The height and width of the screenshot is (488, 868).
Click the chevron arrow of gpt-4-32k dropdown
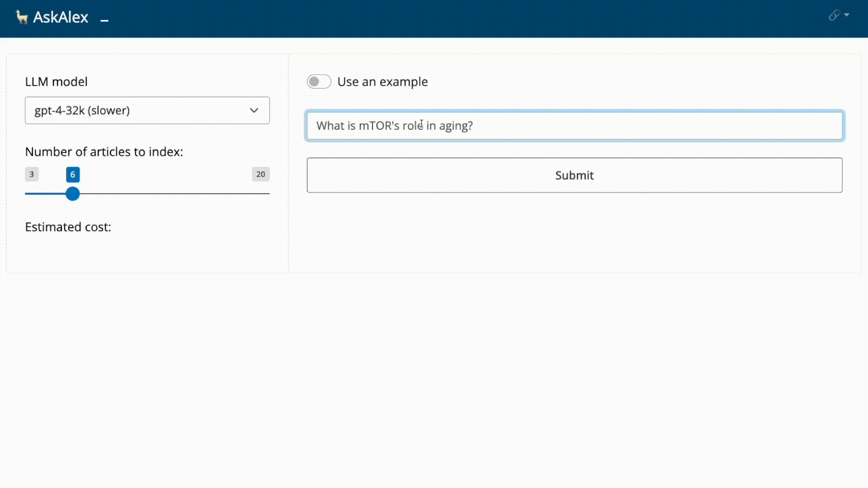point(254,110)
